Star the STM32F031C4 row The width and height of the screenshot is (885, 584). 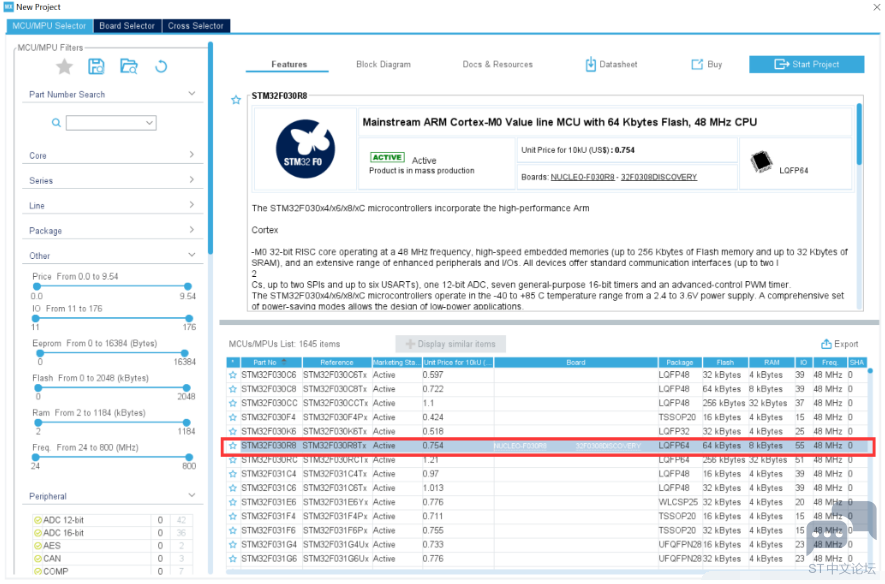tap(233, 473)
